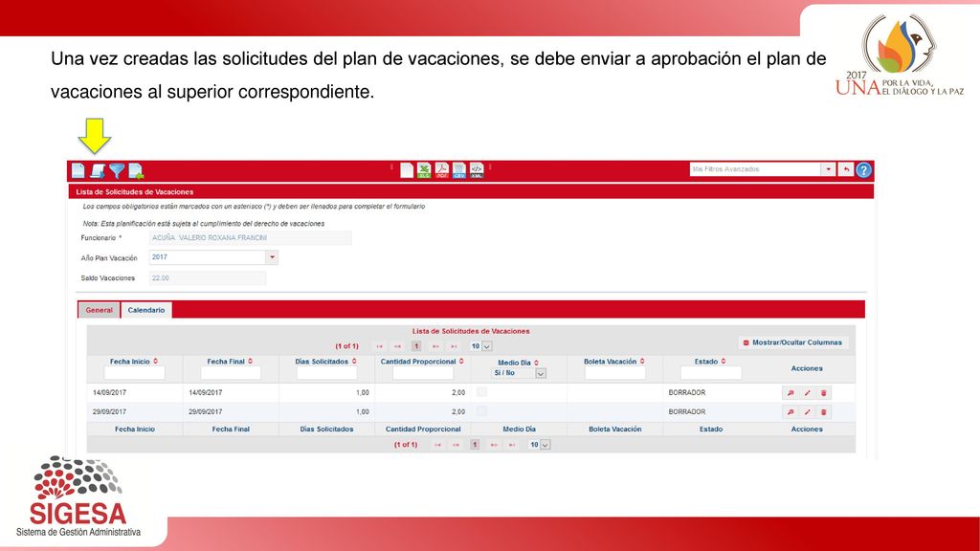The width and height of the screenshot is (980, 551).
Task: Click the red undo arrow icon beside filters
Action: (846, 169)
